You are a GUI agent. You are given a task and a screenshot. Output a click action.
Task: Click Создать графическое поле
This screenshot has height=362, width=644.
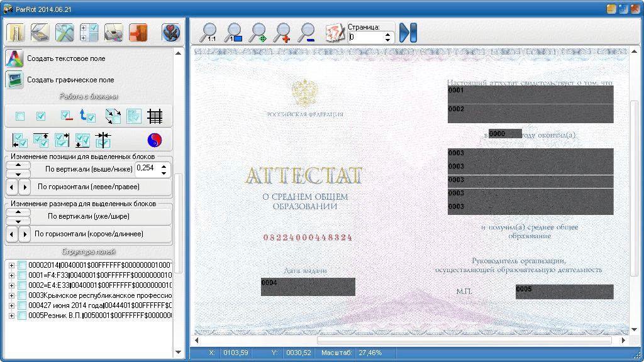70,80
